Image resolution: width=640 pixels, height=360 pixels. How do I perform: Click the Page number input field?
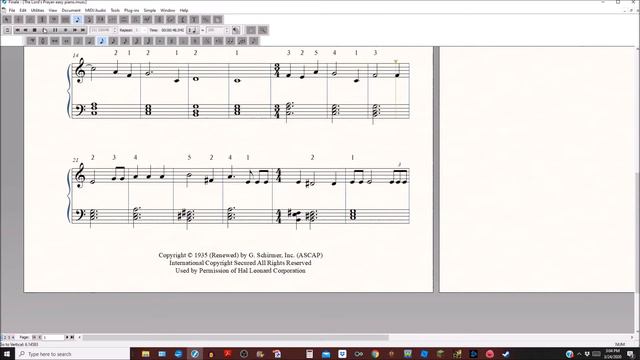coord(53,338)
